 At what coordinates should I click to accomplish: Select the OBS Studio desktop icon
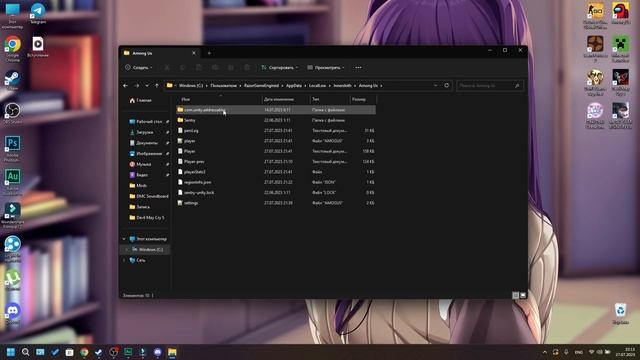point(12,113)
